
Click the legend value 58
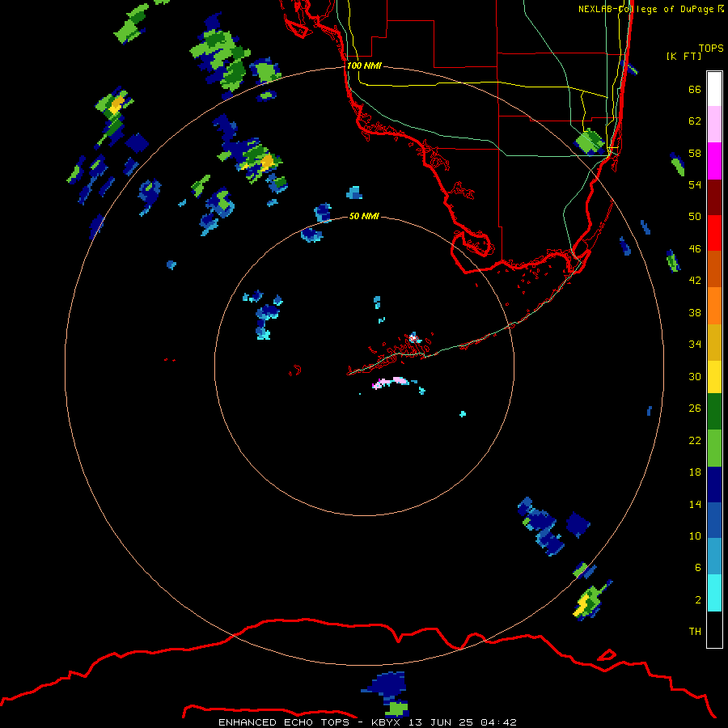click(x=695, y=153)
